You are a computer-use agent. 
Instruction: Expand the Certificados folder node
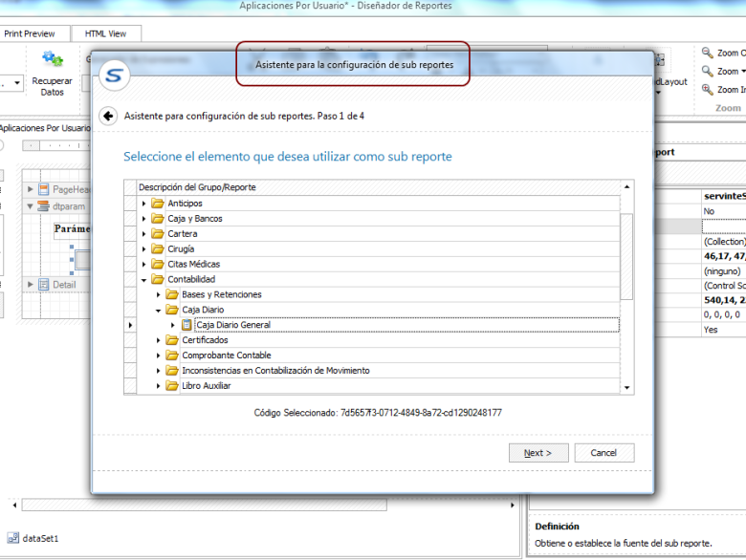159,340
